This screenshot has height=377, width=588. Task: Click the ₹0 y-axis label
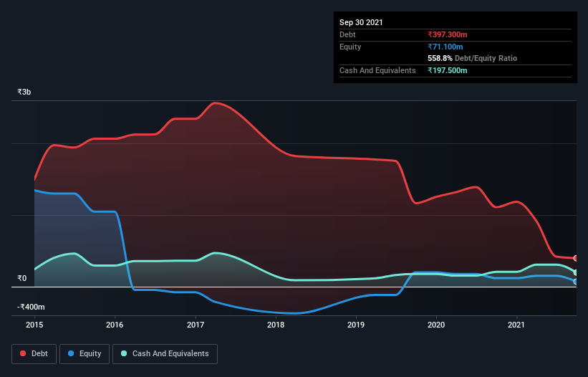22,278
